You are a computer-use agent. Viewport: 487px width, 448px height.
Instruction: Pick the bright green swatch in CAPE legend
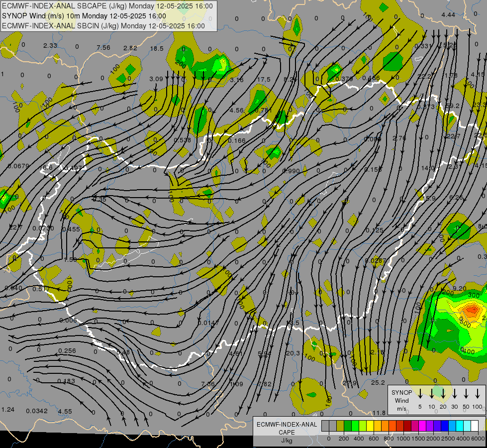tap(355, 426)
